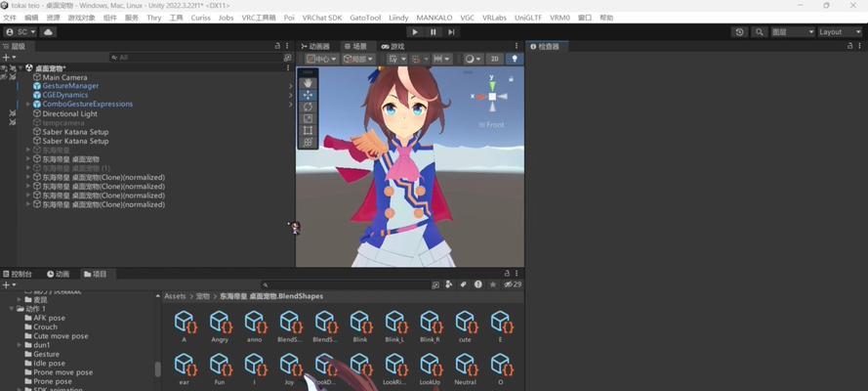Click the project search by label icon
The image size is (868, 391).
click(x=464, y=284)
